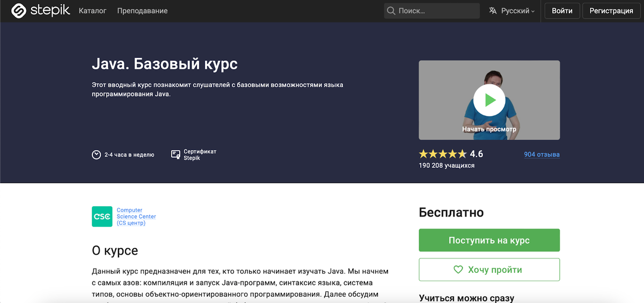This screenshot has height=303, width=644.
Task: Click the language translate icon
Action: [x=493, y=11]
